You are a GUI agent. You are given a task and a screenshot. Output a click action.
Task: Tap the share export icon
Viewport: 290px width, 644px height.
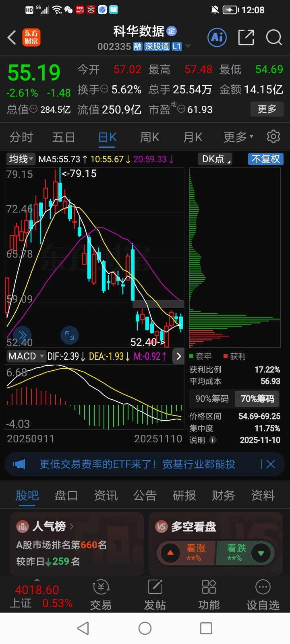point(246,37)
